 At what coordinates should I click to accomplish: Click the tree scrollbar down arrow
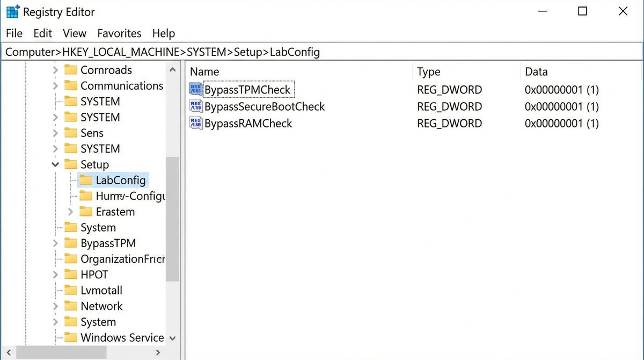coord(172,338)
